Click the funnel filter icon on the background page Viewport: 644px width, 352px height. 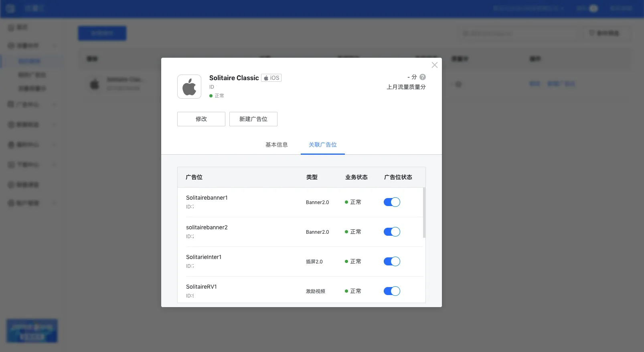(x=591, y=33)
